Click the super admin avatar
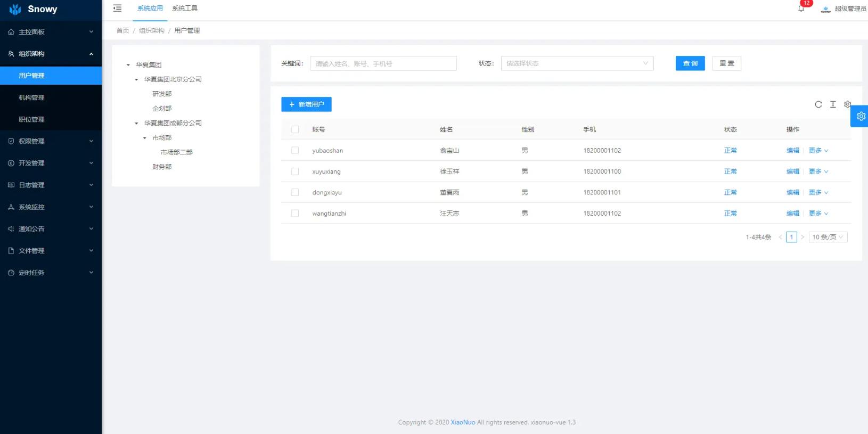 pyautogui.click(x=825, y=9)
